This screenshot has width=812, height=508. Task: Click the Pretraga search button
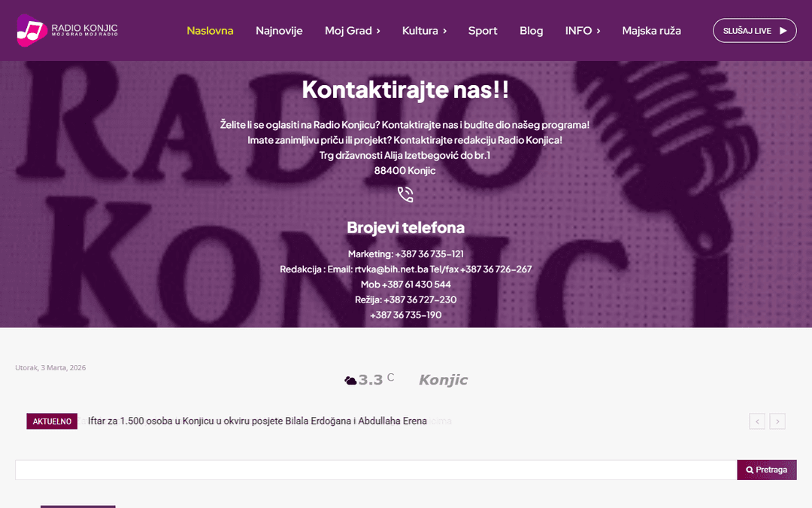(x=766, y=470)
